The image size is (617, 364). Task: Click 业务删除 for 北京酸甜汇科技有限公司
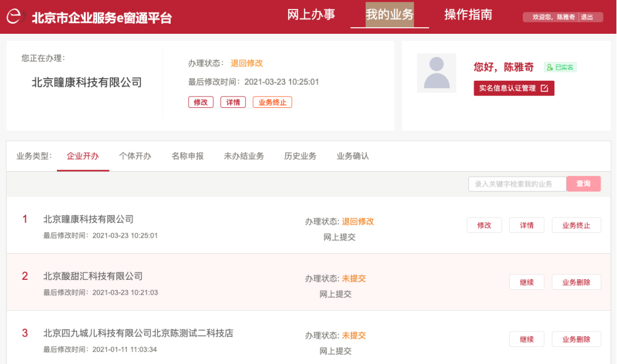[576, 282]
